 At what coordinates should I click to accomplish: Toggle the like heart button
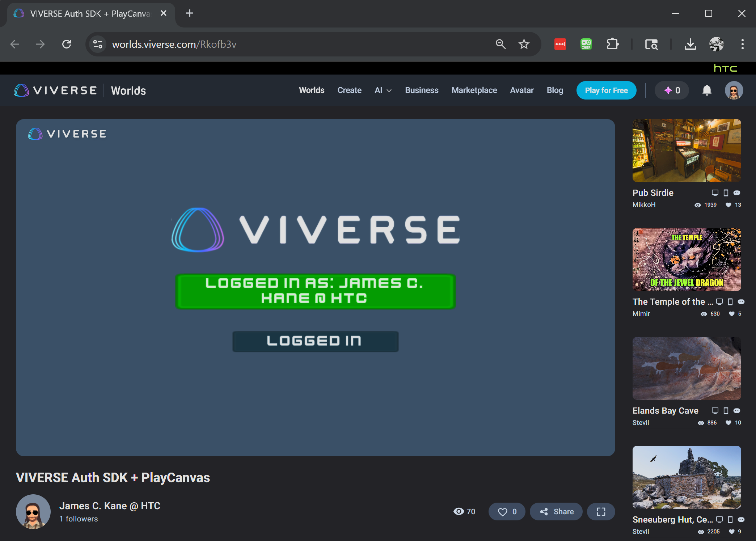click(x=507, y=511)
